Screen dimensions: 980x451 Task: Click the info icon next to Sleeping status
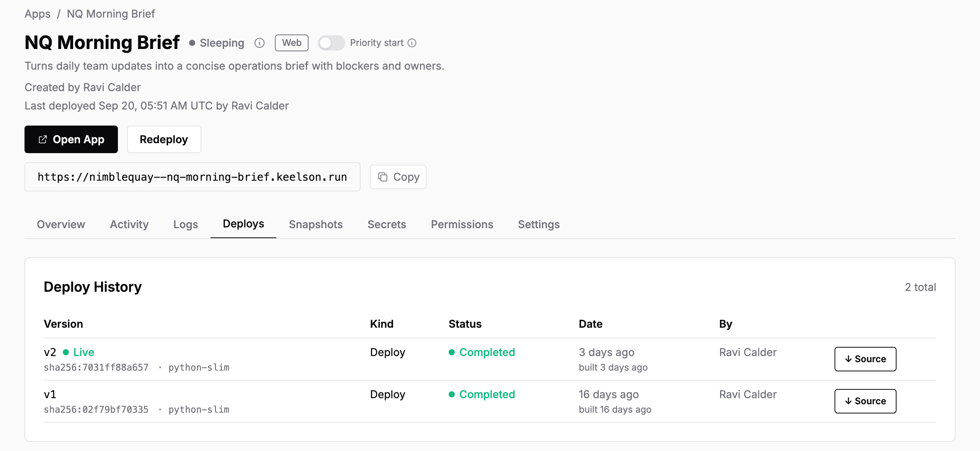[x=260, y=43]
